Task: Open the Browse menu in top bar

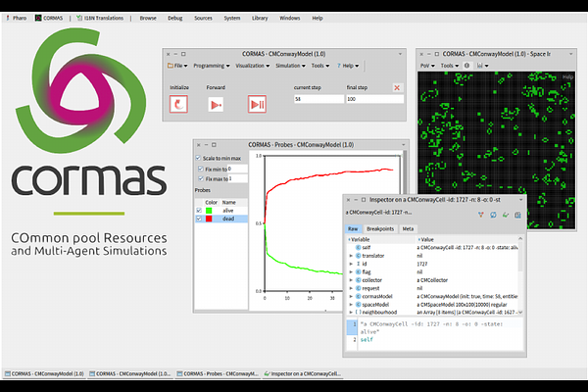Action: click(x=148, y=18)
